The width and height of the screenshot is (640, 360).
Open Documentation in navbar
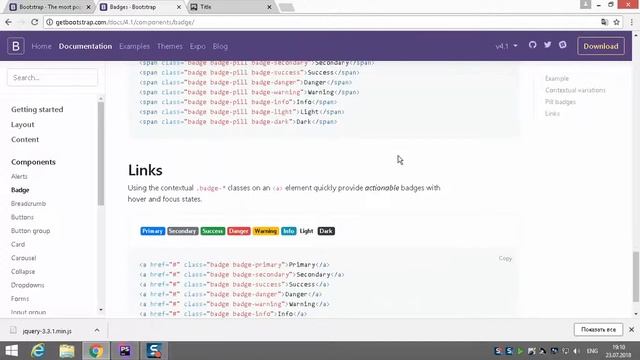85,46
